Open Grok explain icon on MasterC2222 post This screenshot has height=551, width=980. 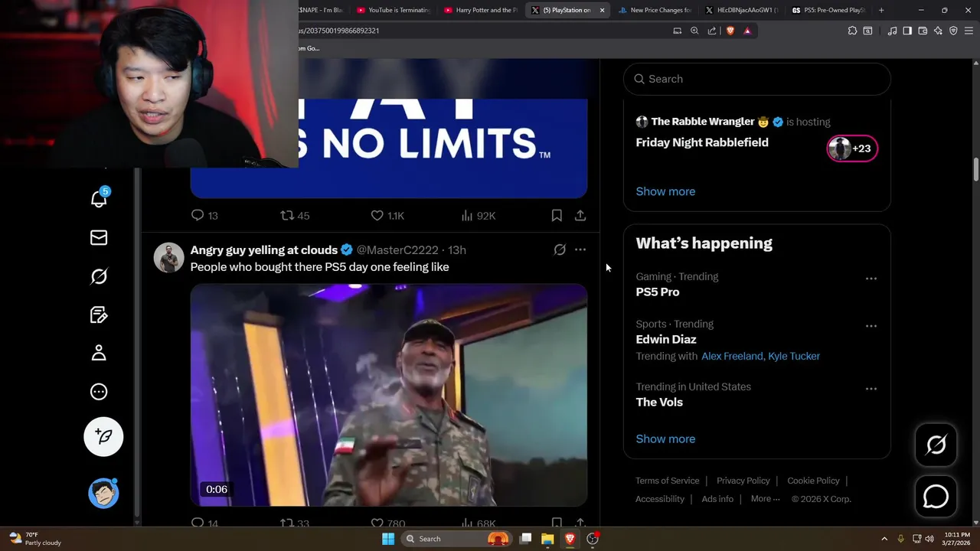[560, 249]
